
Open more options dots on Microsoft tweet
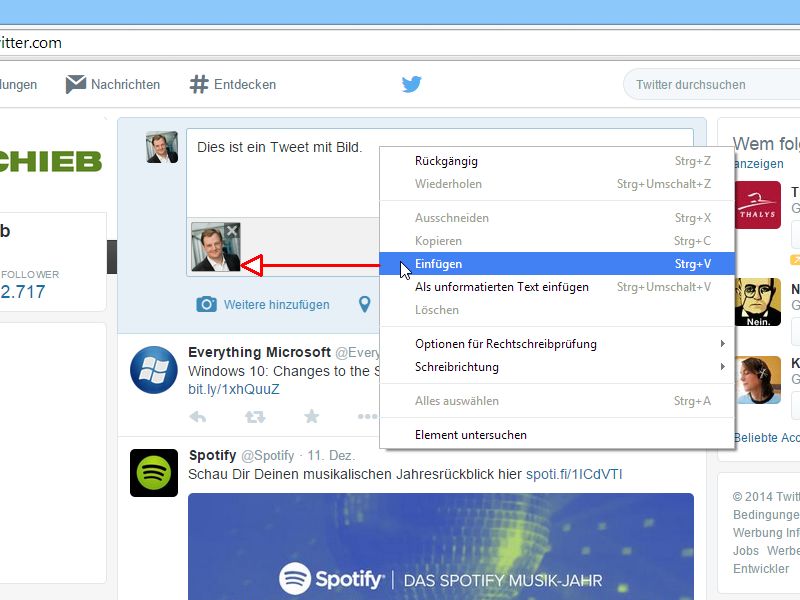coord(368,417)
